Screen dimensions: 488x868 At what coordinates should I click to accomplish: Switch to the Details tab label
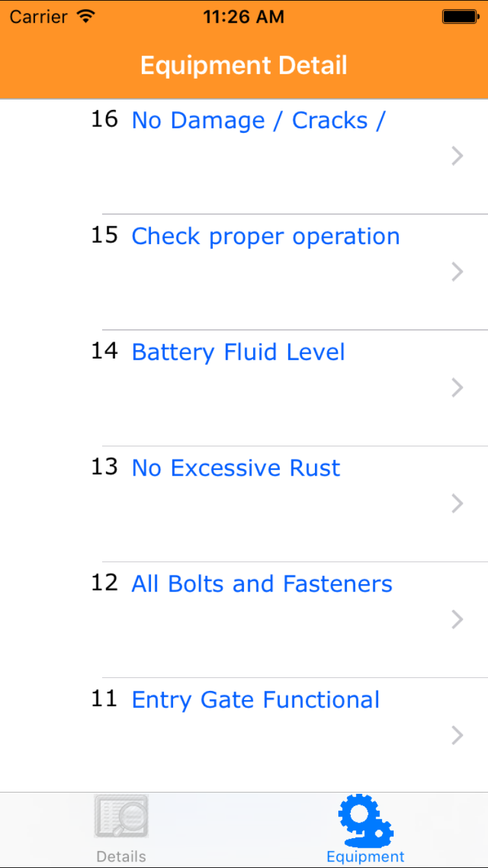click(121, 856)
